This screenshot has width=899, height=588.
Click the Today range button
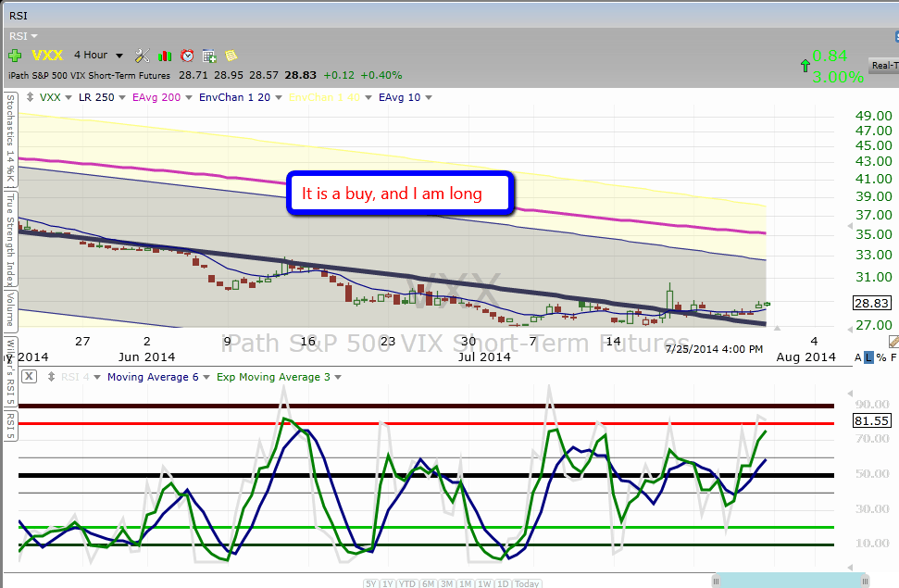(527, 583)
